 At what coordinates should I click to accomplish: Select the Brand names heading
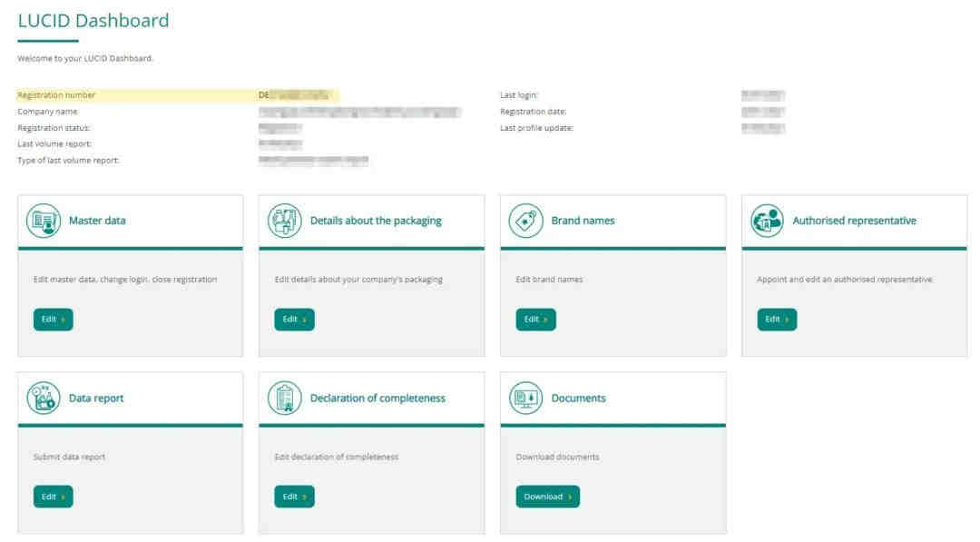pyautogui.click(x=583, y=221)
